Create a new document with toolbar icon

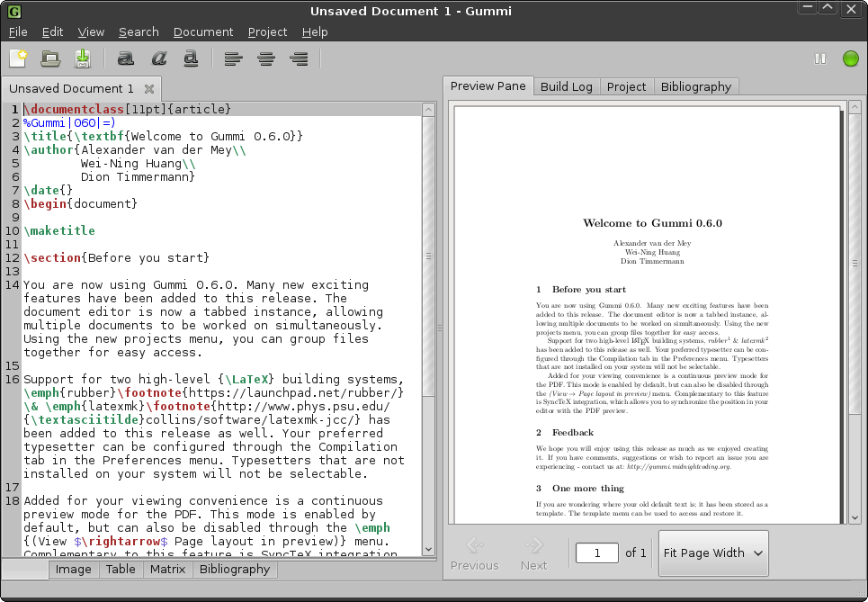click(18, 58)
